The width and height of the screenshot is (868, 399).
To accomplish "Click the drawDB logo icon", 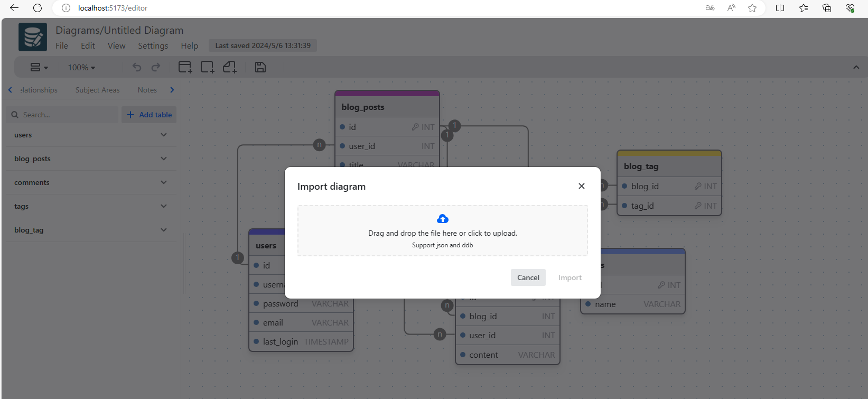I will (33, 37).
